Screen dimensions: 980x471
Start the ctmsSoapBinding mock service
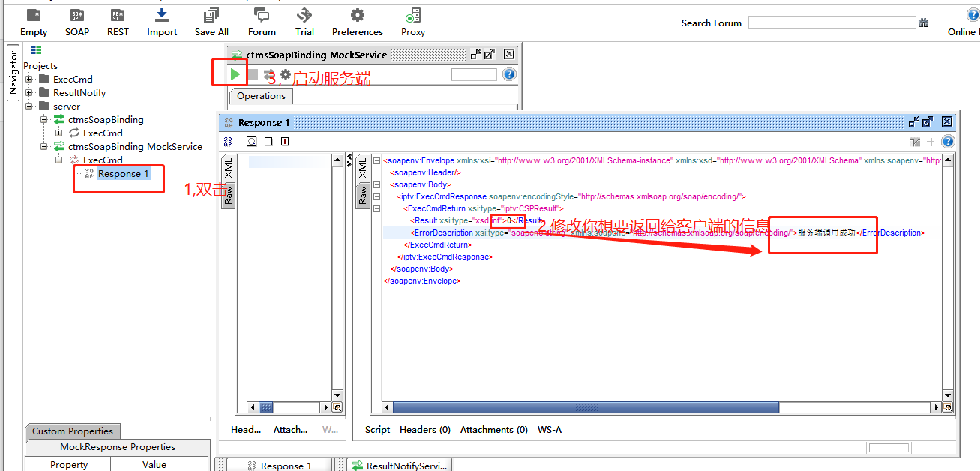tap(235, 74)
